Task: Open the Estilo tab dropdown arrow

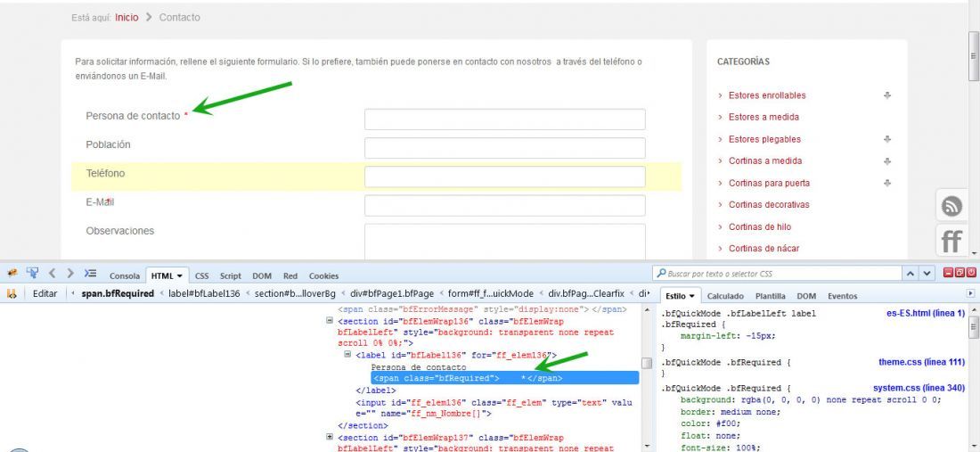Action: [x=692, y=296]
